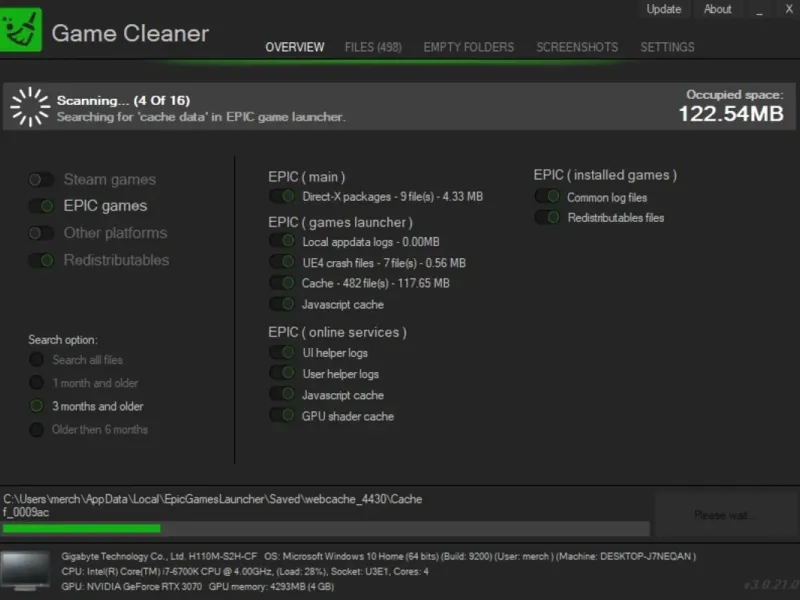The height and width of the screenshot is (600, 800).
Task: Open the SCREENSHOTS tab
Action: [x=577, y=47]
